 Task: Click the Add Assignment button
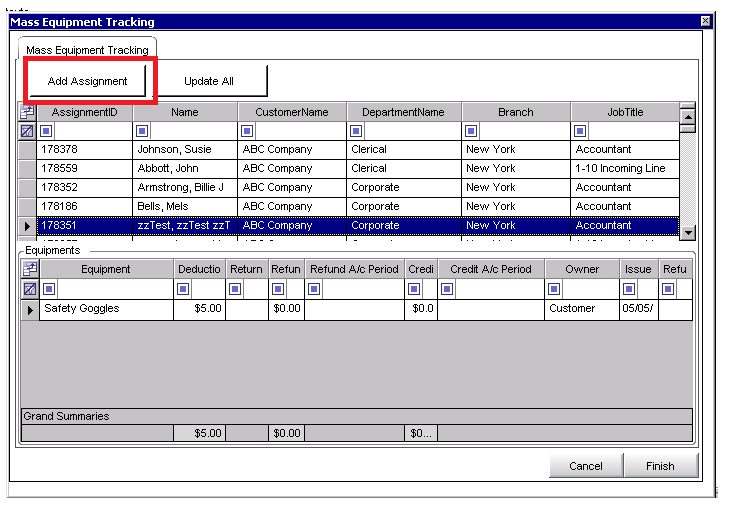87,81
